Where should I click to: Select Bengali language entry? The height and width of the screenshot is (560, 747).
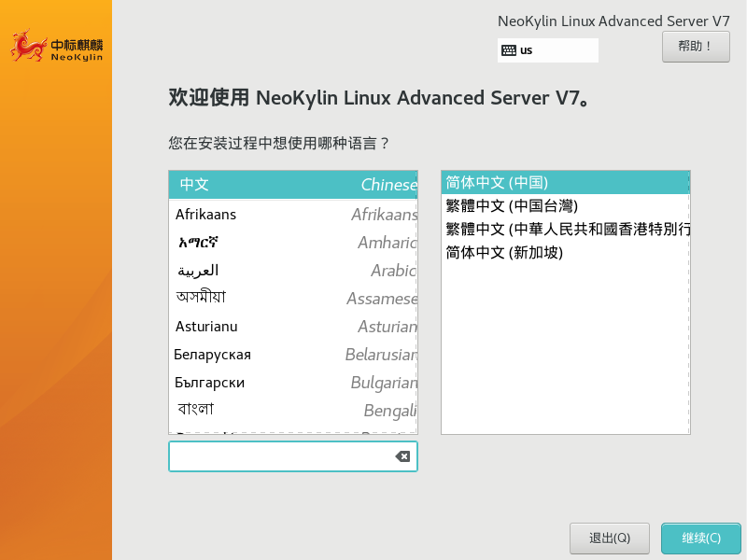click(292, 410)
